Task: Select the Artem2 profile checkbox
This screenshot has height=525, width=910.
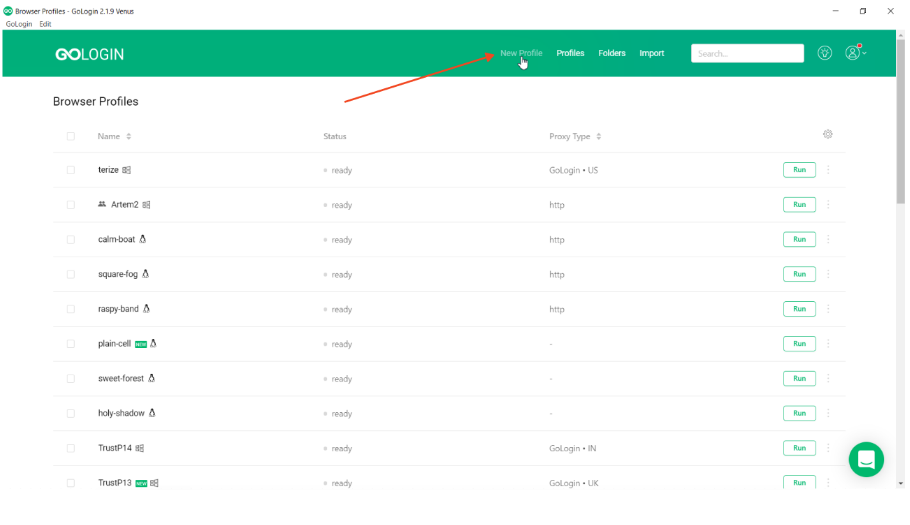Action: [71, 205]
